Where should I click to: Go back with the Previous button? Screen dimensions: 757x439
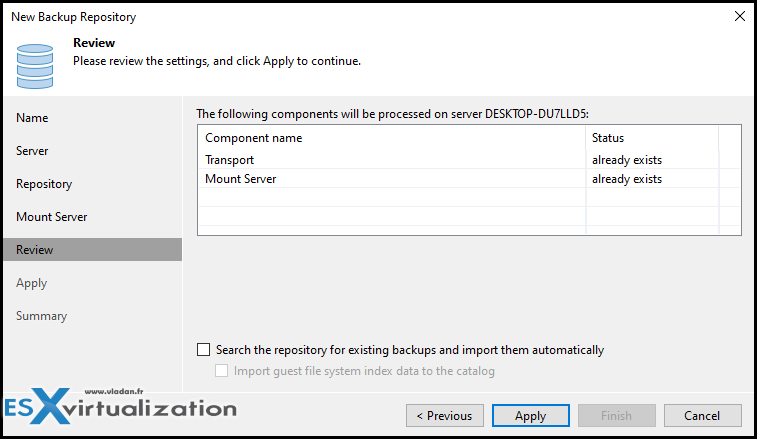click(x=445, y=416)
